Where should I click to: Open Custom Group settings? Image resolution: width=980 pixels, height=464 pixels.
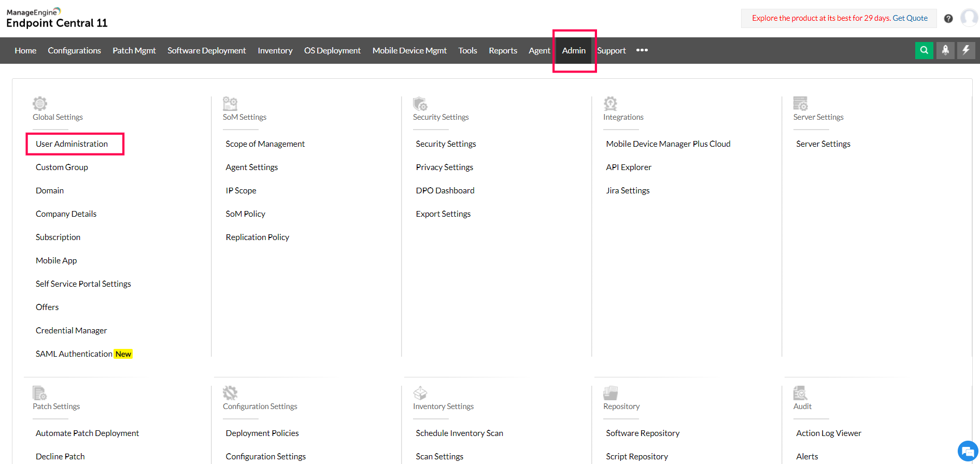pos(62,167)
